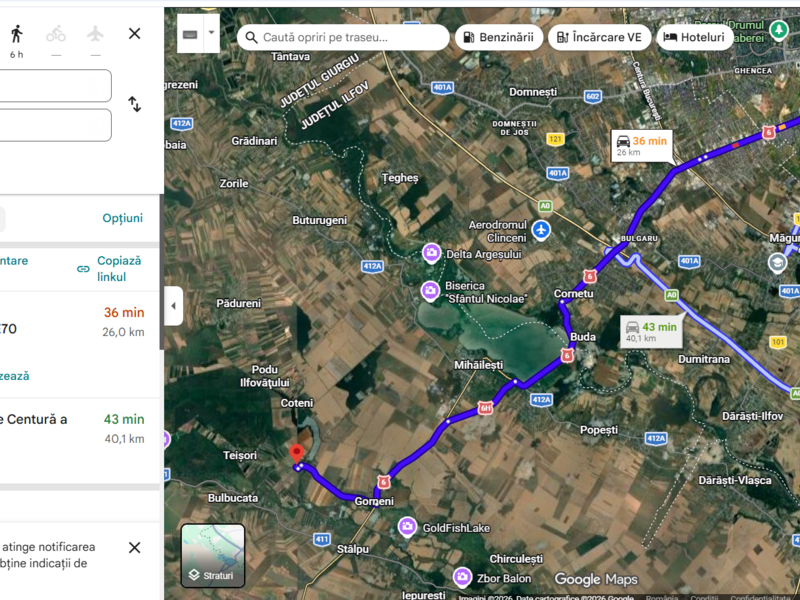Click the red destination pin
800x600 pixels.
296,453
